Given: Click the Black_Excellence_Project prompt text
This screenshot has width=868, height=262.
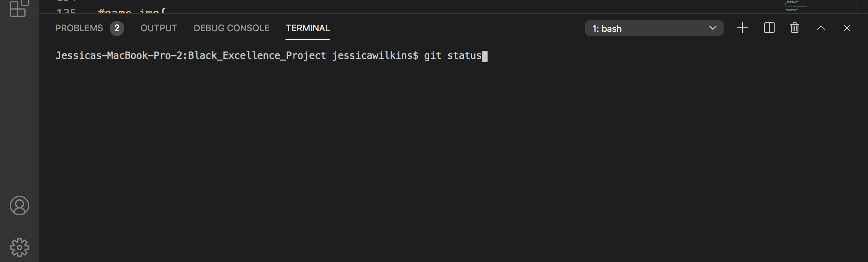Looking at the screenshot, I should coord(257,56).
